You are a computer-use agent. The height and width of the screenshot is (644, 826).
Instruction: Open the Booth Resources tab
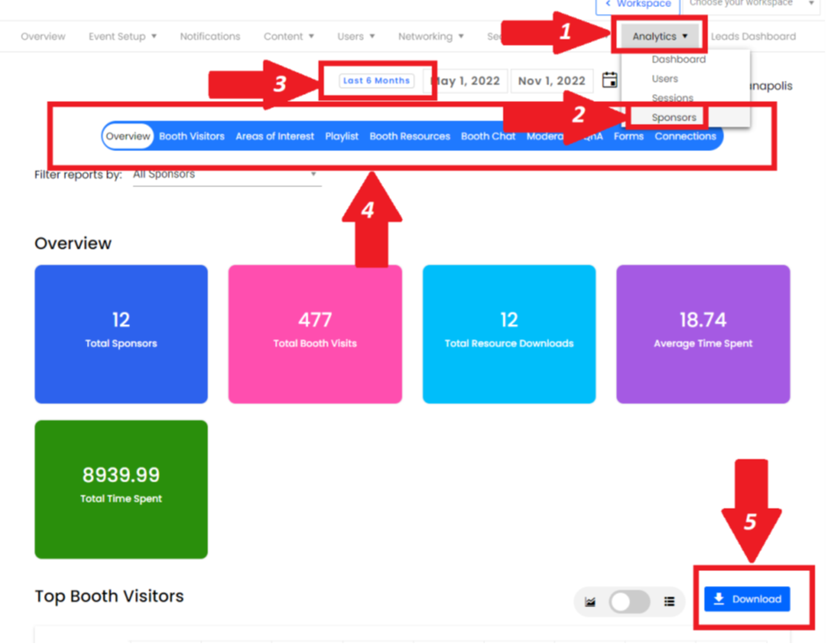point(409,136)
